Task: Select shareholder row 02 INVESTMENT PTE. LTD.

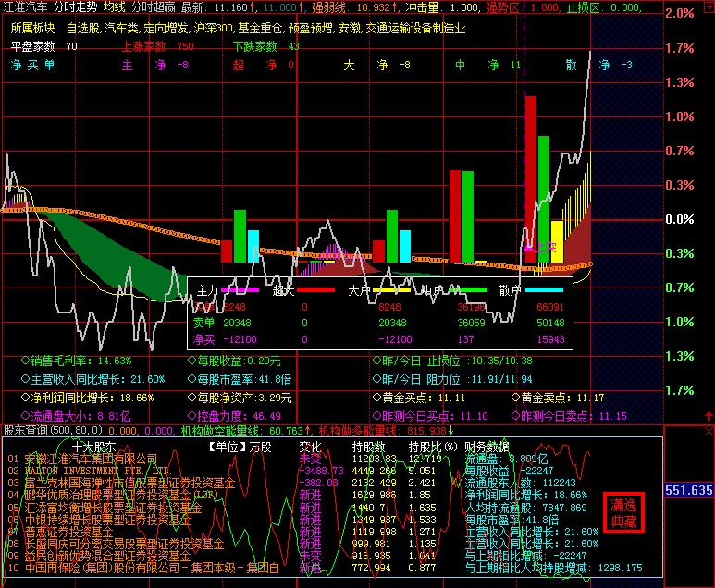Action: 90,471
